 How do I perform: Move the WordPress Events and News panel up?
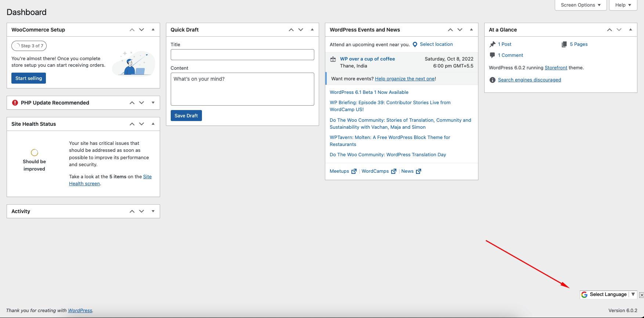pos(450,30)
